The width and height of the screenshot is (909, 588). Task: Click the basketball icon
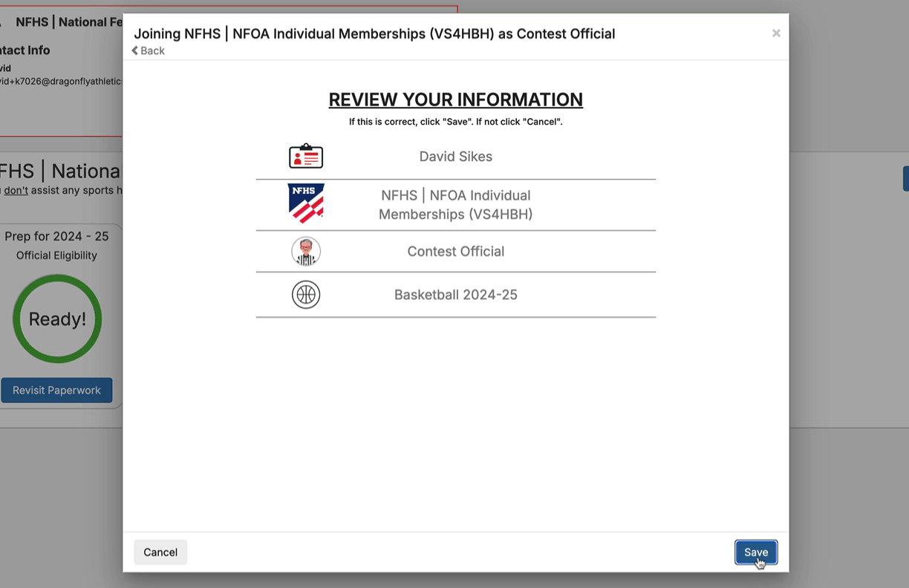306,295
